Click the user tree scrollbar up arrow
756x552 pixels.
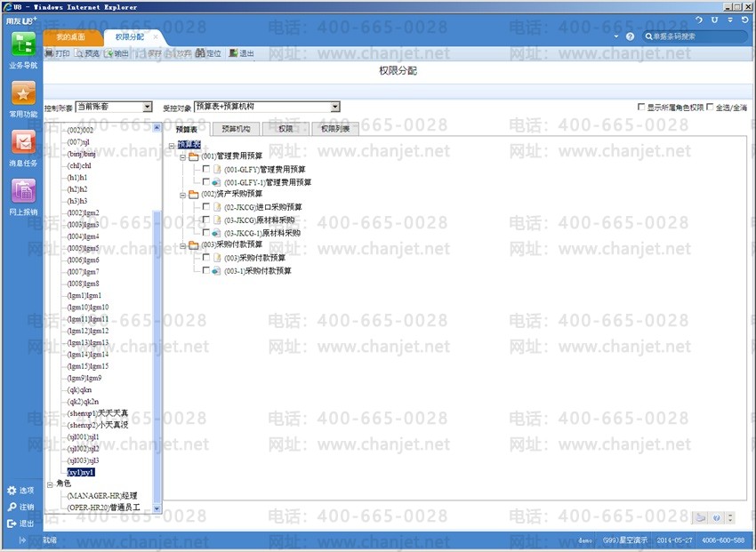click(x=157, y=128)
